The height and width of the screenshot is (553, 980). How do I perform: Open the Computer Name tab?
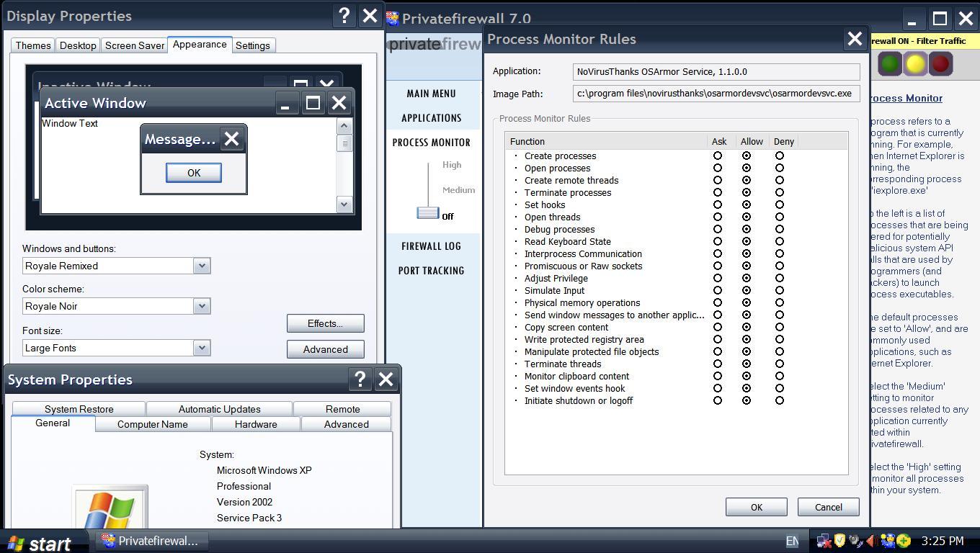point(153,424)
